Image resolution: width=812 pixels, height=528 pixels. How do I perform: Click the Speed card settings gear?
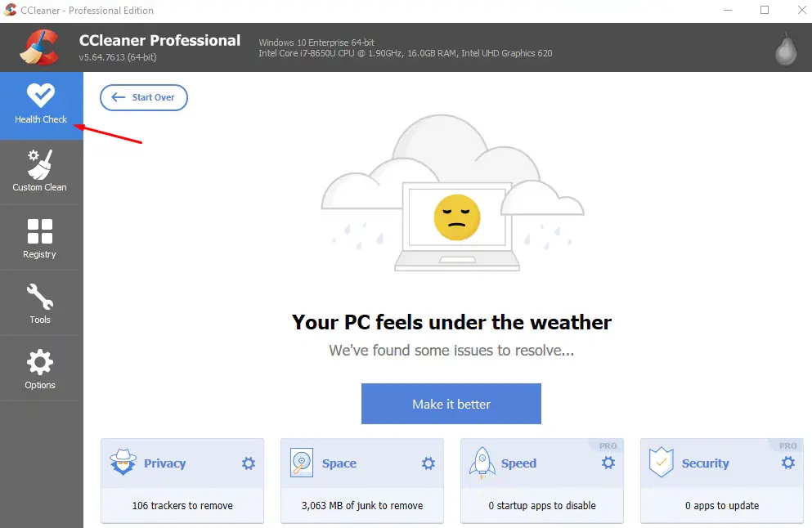pyautogui.click(x=608, y=463)
